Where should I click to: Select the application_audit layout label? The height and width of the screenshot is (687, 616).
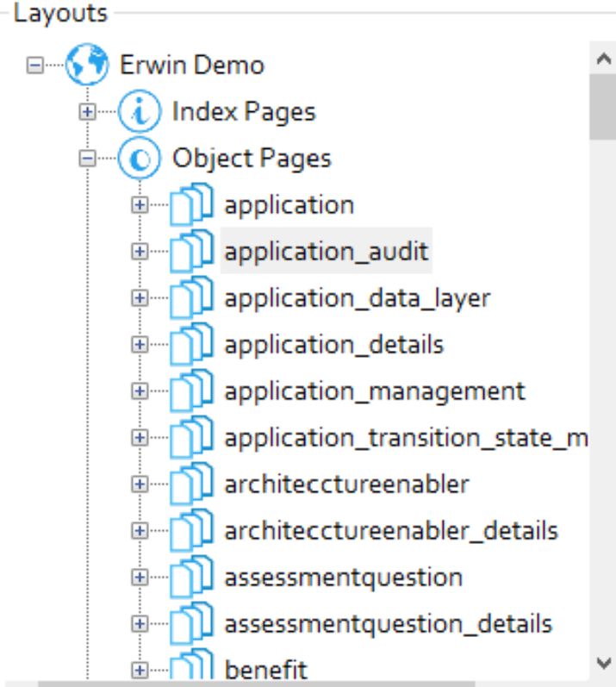[x=327, y=252]
